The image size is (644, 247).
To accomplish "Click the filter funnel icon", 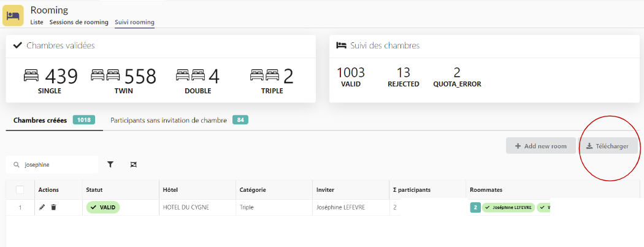I will pyautogui.click(x=110, y=164).
